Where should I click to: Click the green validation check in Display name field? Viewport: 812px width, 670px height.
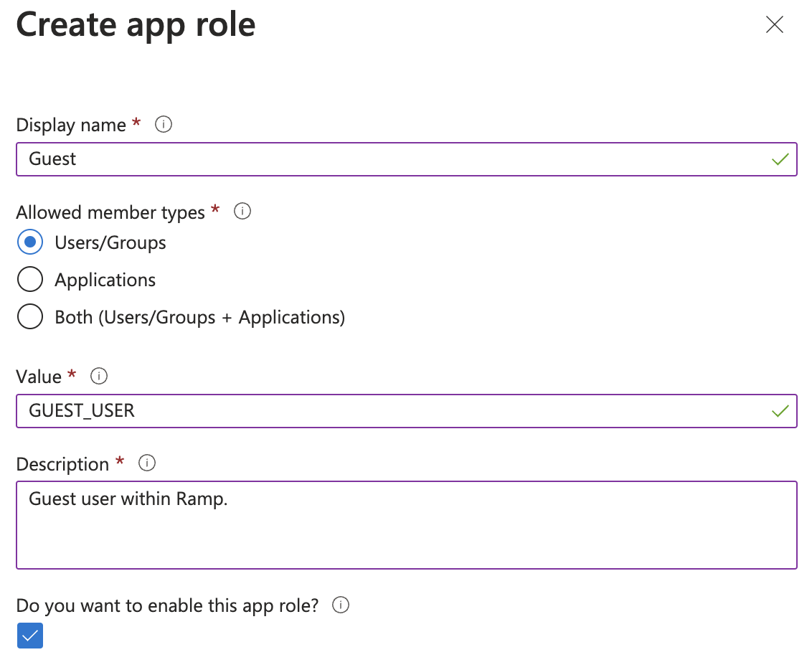780,159
